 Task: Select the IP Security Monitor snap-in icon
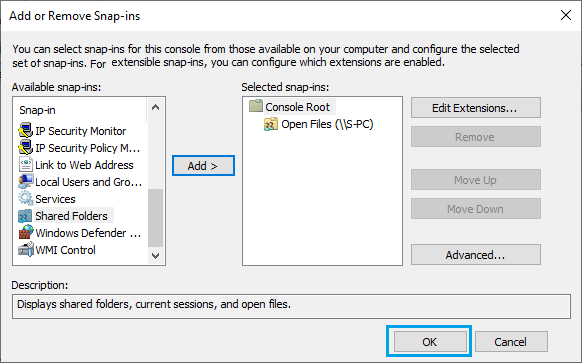pos(26,131)
